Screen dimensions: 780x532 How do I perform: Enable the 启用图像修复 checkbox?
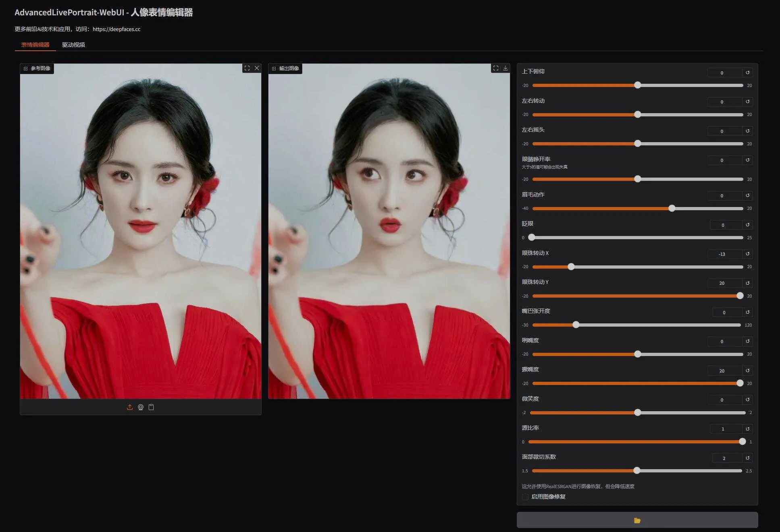[525, 497]
